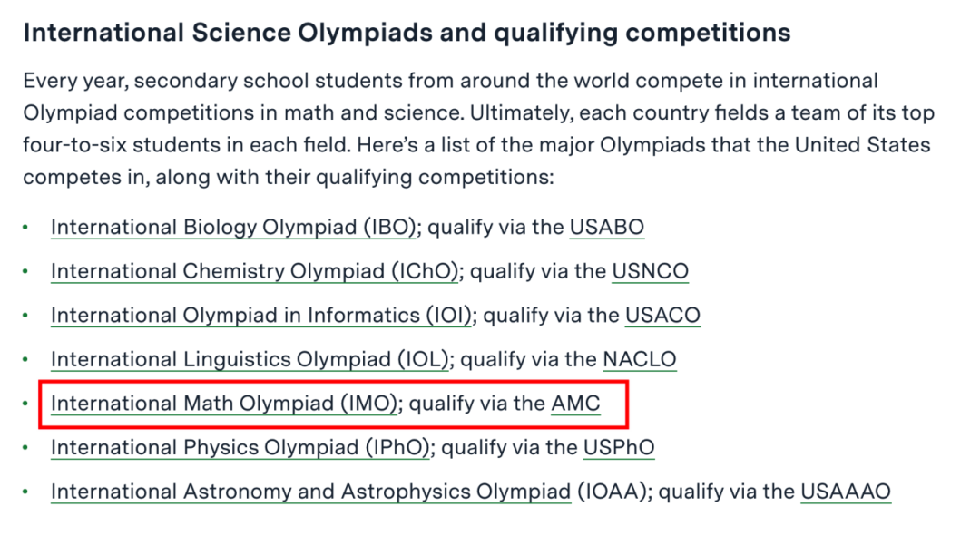980x536 pixels.
Task: Visit the USACO link
Action: [662, 316]
